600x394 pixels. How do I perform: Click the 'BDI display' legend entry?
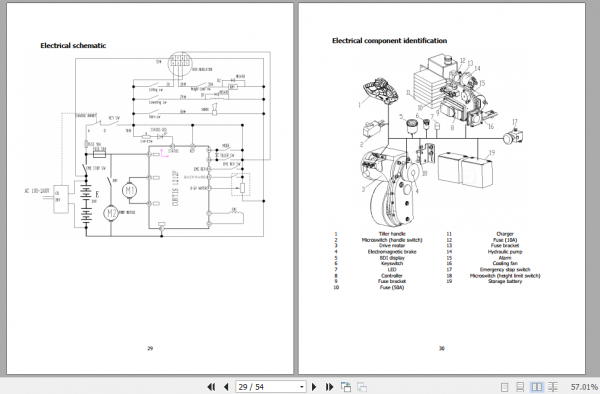392,258
